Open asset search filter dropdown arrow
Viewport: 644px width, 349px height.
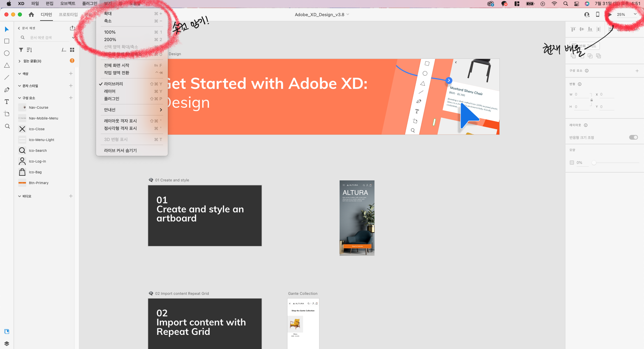tap(73, 38)
